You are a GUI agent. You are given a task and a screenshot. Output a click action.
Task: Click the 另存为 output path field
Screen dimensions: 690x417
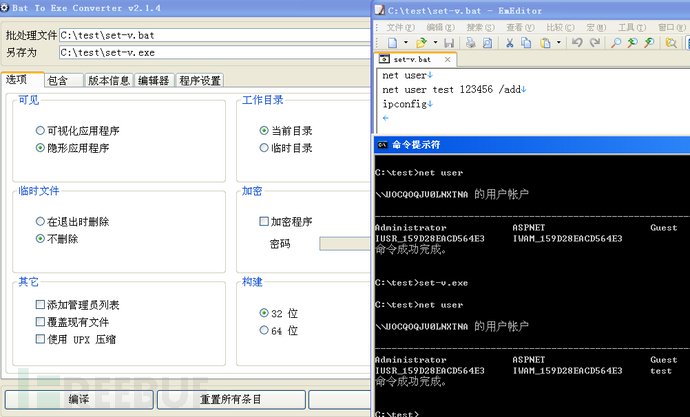pos(210,52)
